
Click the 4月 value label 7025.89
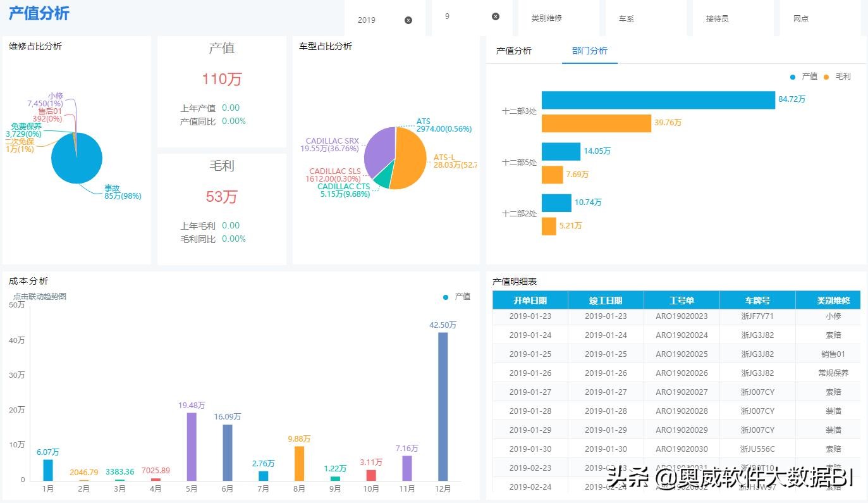click(156, 471)
